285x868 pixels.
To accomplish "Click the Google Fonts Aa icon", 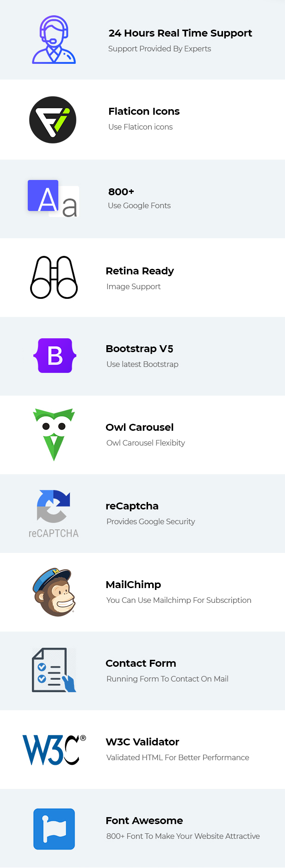I will coord(54,198).
